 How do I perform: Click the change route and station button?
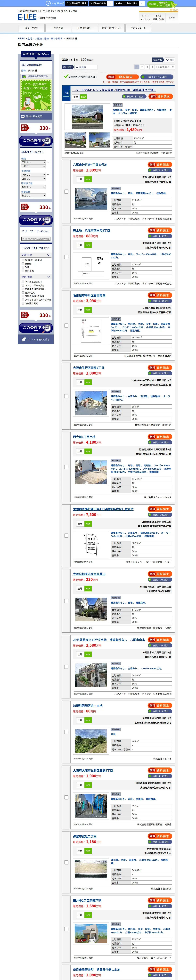click(36, 116)
